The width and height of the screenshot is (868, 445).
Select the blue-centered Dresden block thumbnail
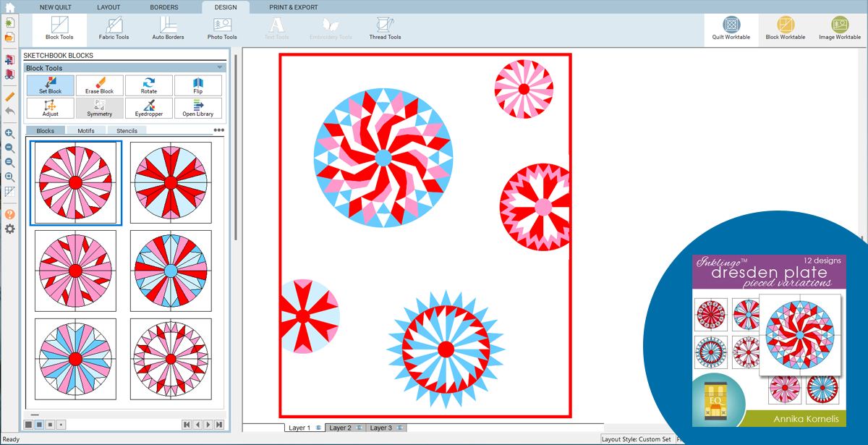171,271
